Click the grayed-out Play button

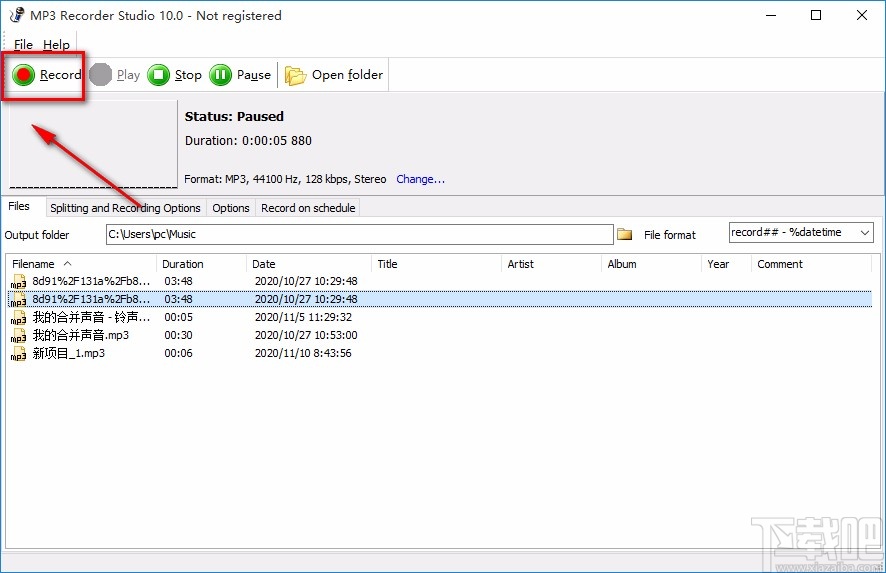pos(115,75)
